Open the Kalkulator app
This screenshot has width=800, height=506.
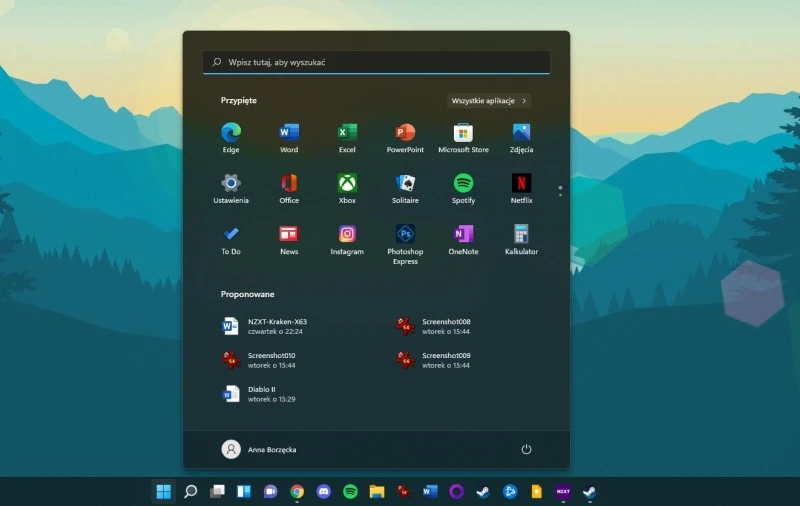[521, 239]
